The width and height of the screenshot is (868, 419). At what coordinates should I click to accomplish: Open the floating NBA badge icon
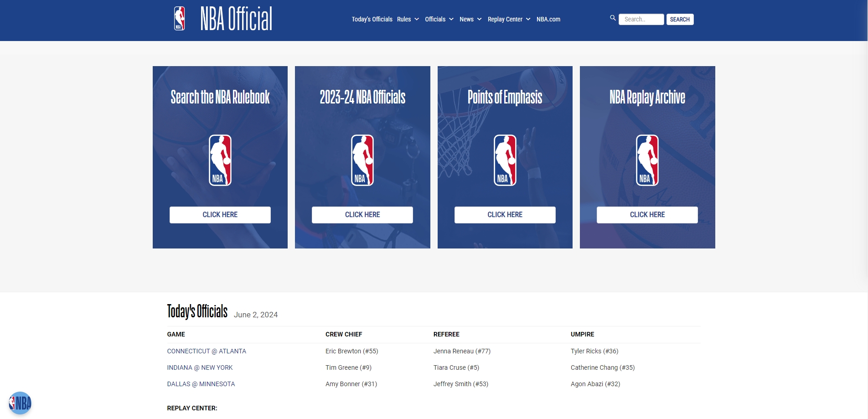[20, 403]
